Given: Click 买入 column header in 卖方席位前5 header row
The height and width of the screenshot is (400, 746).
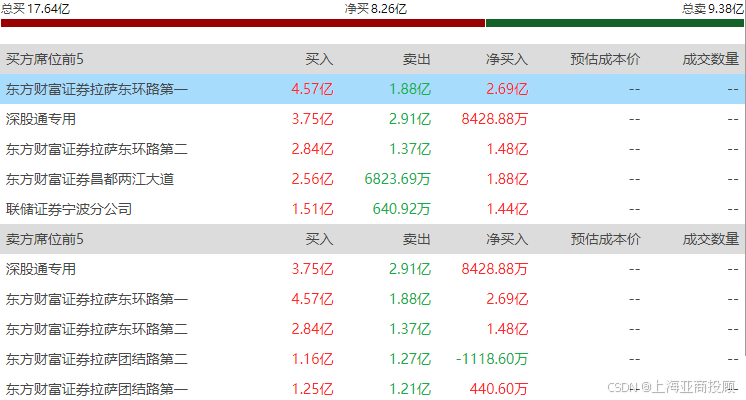Looking at the screenshot, I should click(319, 239).
